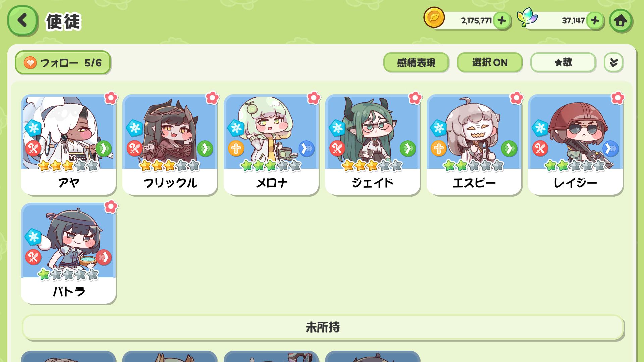Image resolution: width=644 pixels, height=362 pixels.
Task: Add more gold coins with plus
Action: [x=502, y=21]
